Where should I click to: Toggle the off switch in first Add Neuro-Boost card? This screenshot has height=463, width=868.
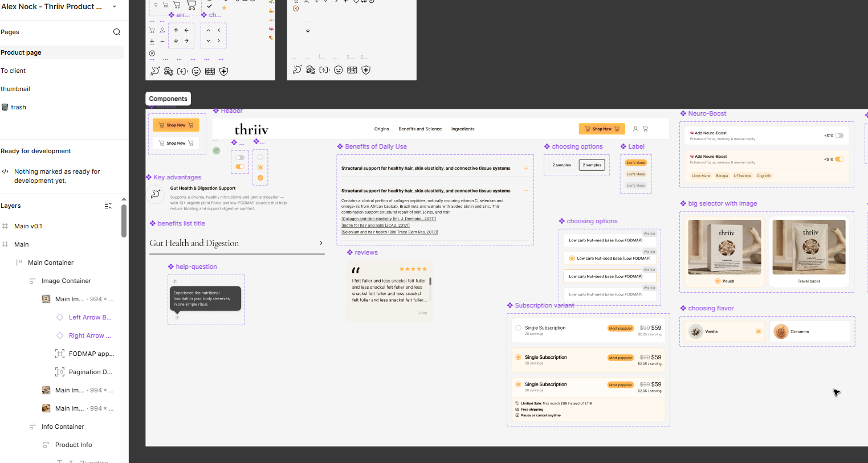839,136
